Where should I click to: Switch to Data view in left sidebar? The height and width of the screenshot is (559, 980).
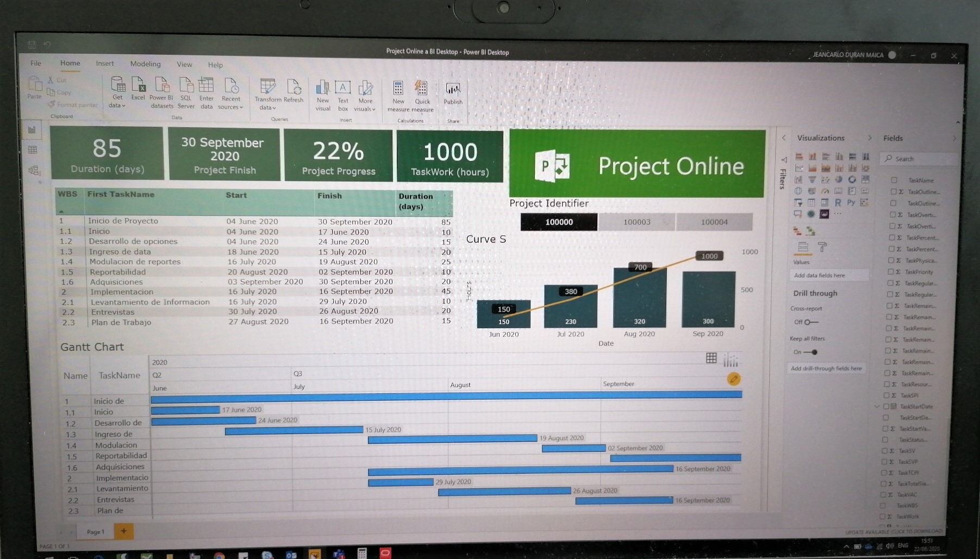coord(33,150)
